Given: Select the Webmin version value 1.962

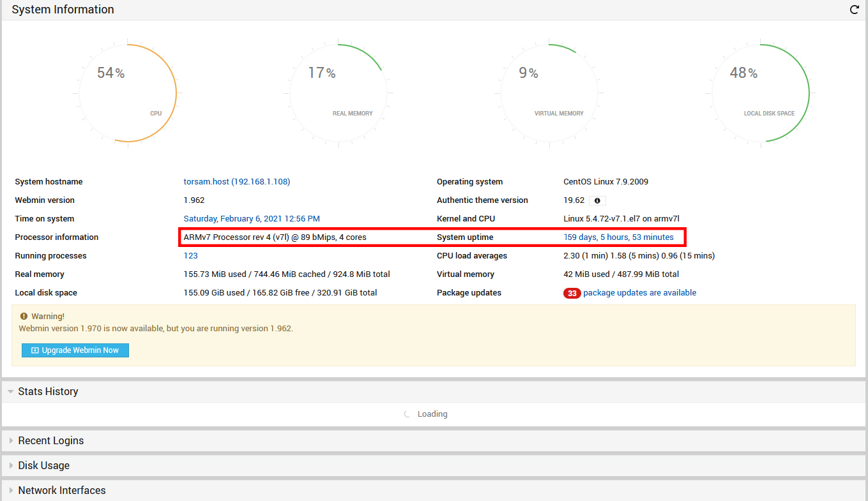Looking at the screenshot, I should tap(194, 200).
